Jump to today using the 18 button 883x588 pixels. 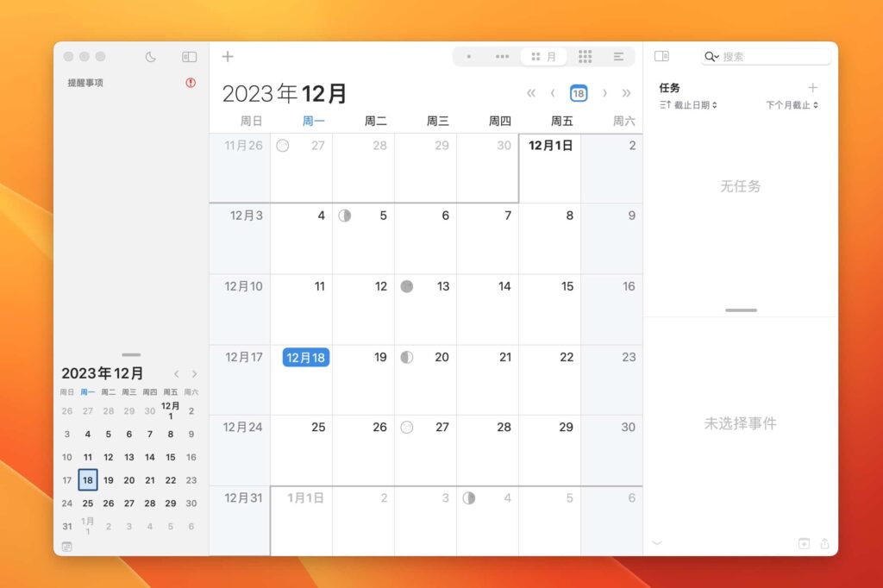click(579, 94)
